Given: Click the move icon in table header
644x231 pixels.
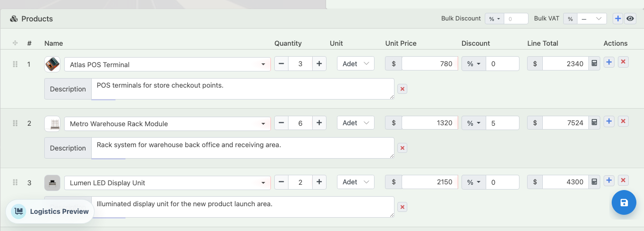Looking at the screenshot, I should pyautogui.click(x=15, y=43).
